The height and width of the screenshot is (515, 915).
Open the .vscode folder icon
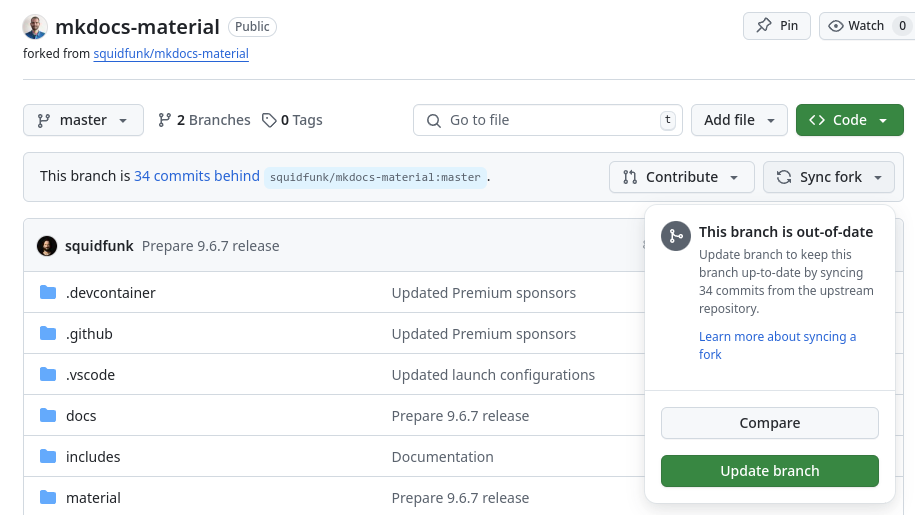coord(48,374)
